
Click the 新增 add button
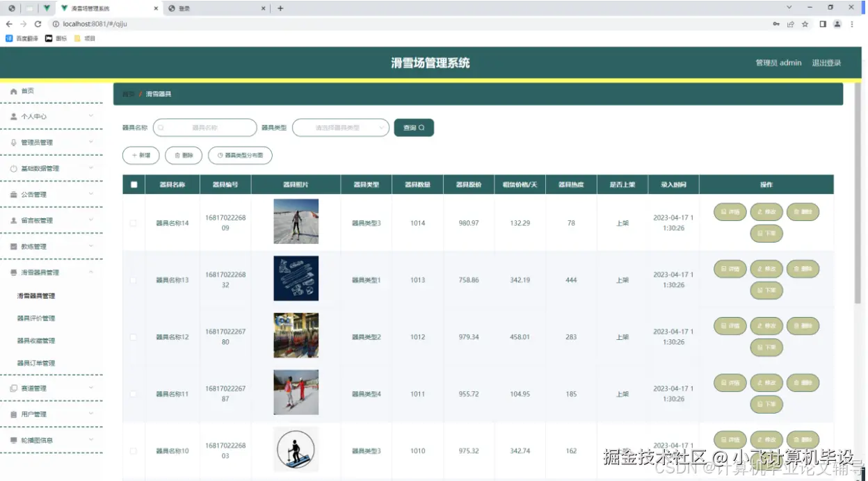[x=141, y=156]
